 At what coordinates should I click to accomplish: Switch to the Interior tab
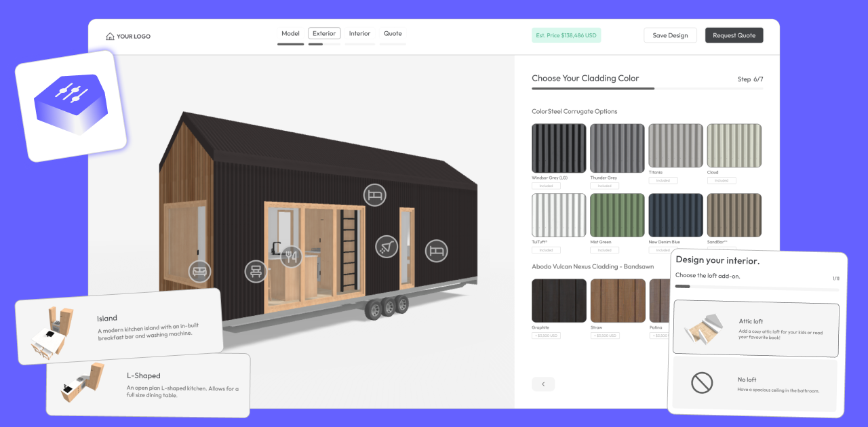(359, 33)
